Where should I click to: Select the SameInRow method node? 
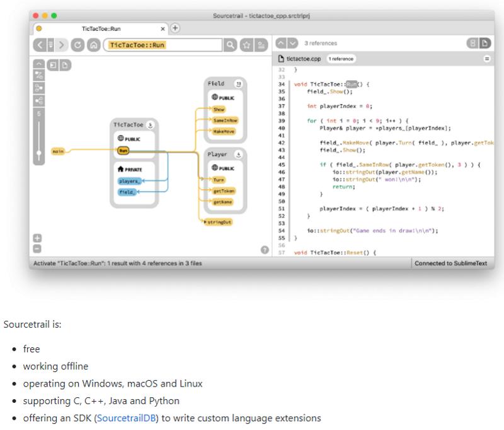click(x=226, y=120)
